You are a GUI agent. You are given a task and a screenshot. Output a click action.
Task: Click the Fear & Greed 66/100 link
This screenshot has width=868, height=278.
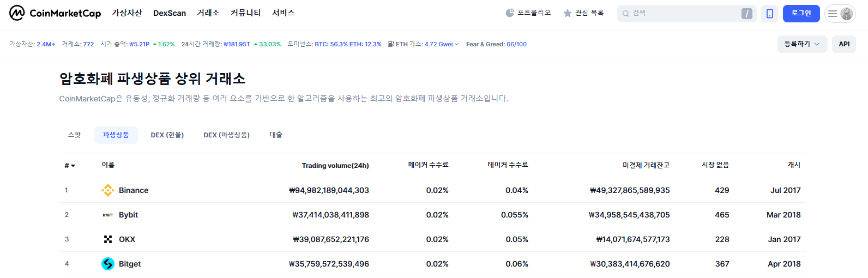click(x=516, y=44)
